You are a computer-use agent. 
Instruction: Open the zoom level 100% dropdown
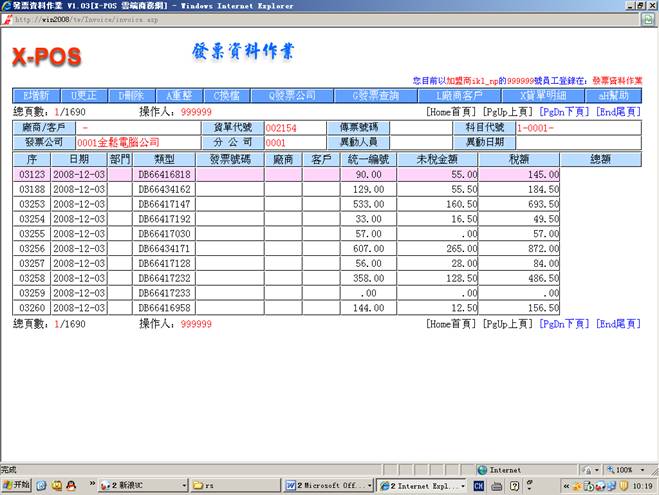[x=627, y=469]
